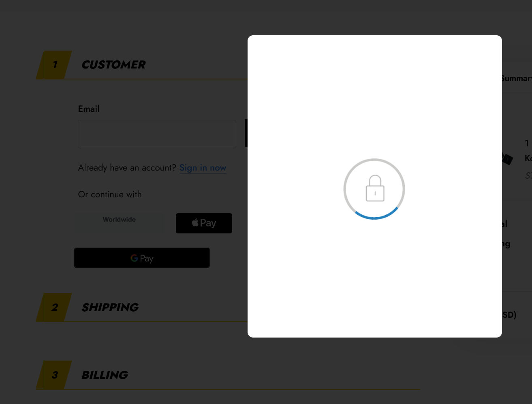Click the product thumbnail in order summary
This screenshot has height=404, width=532.
pyautogui.click(x=507, y=158)
